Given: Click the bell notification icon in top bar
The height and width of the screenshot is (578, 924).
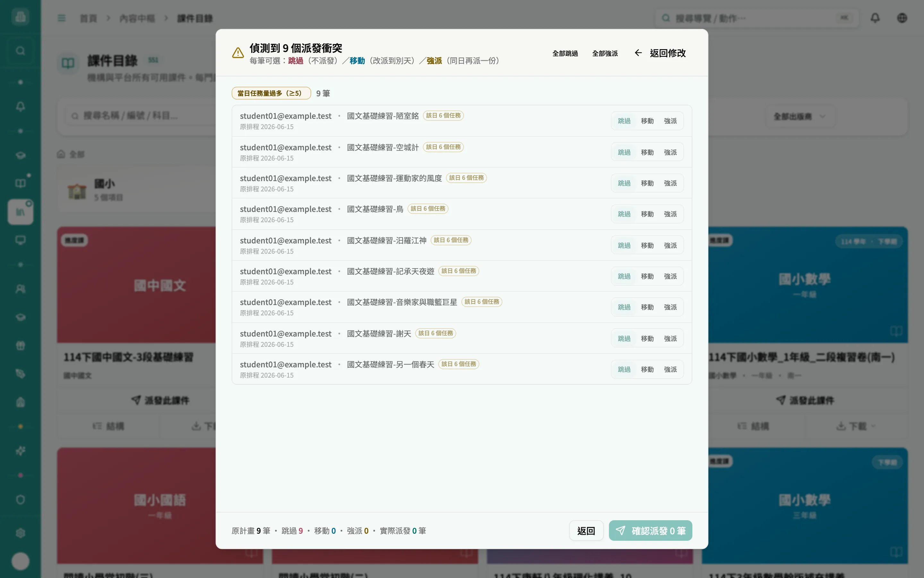Looking at the screenshot, I should click(x=875, y=18).
